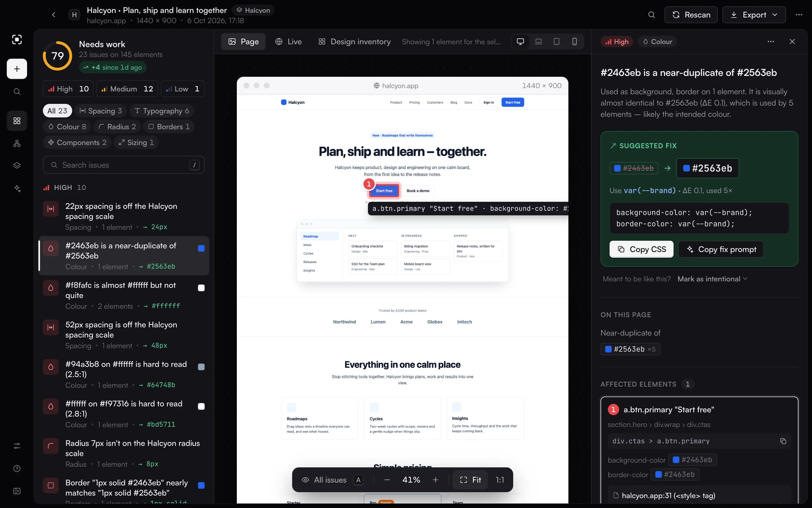Click suggested fix #2563eb colour chip

click(x=707, y=168)
